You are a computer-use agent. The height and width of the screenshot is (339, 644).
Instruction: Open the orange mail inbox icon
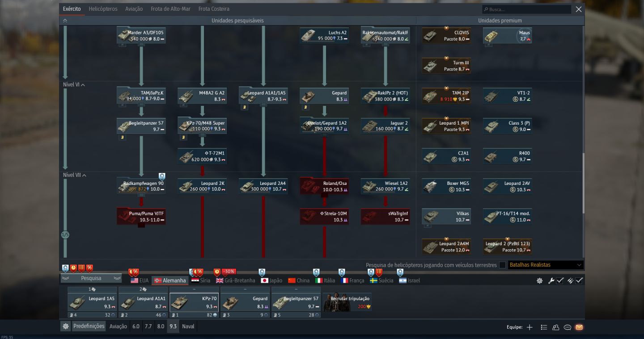click(579, 327)
